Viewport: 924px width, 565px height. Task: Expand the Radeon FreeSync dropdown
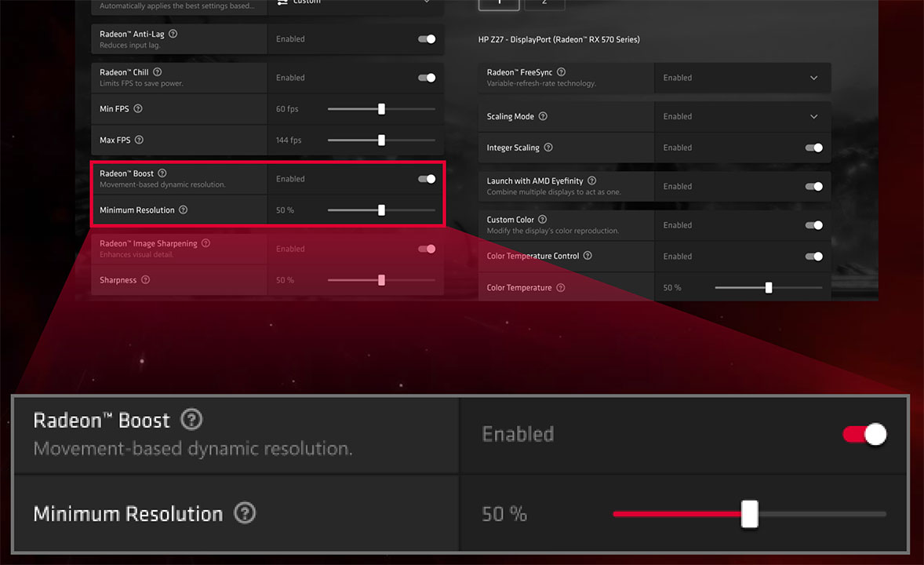814,78
